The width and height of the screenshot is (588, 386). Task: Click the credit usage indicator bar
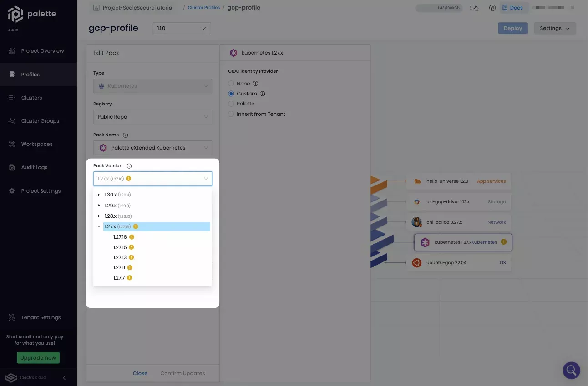pyautogui.click(x=438, y=7)
